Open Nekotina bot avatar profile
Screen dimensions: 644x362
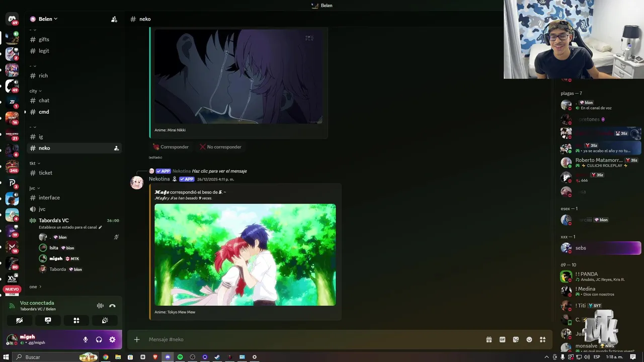pyautogui.click(x=137, y=183)
